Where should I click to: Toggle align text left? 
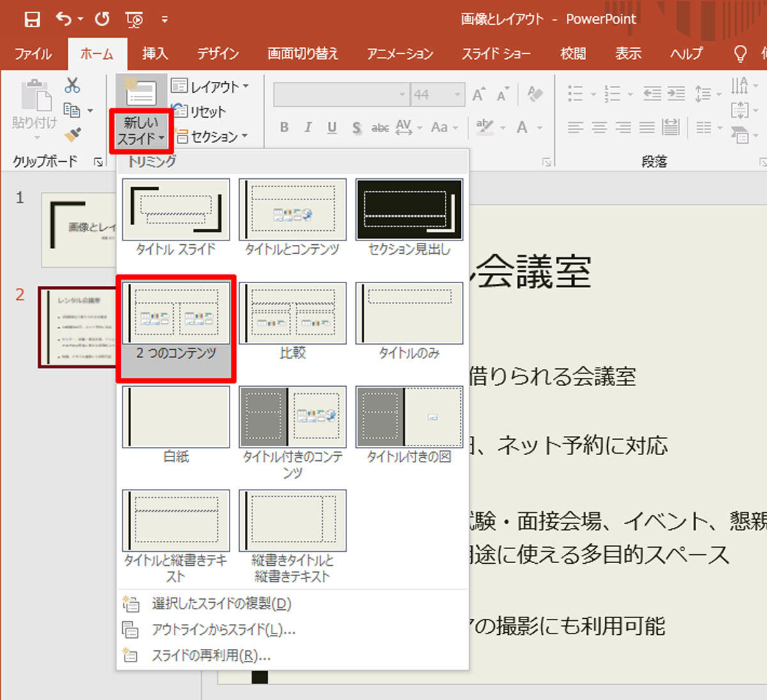tap(575, 127)
